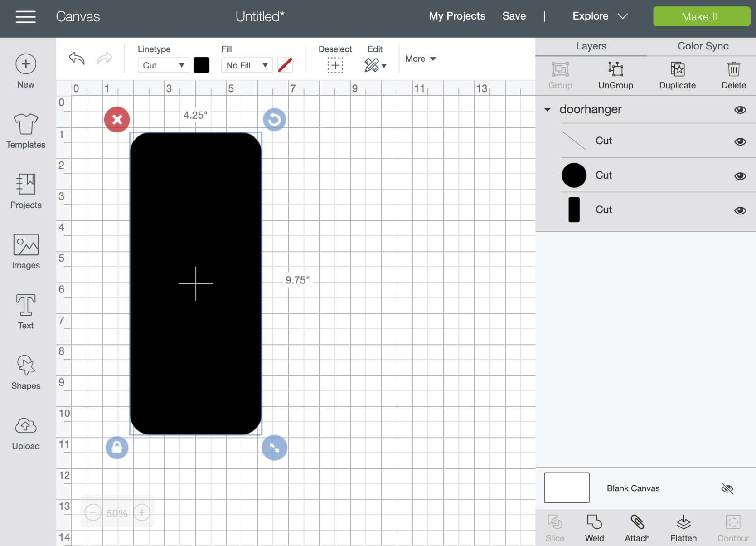Open the Templates panel

click(x=26, y=131)
